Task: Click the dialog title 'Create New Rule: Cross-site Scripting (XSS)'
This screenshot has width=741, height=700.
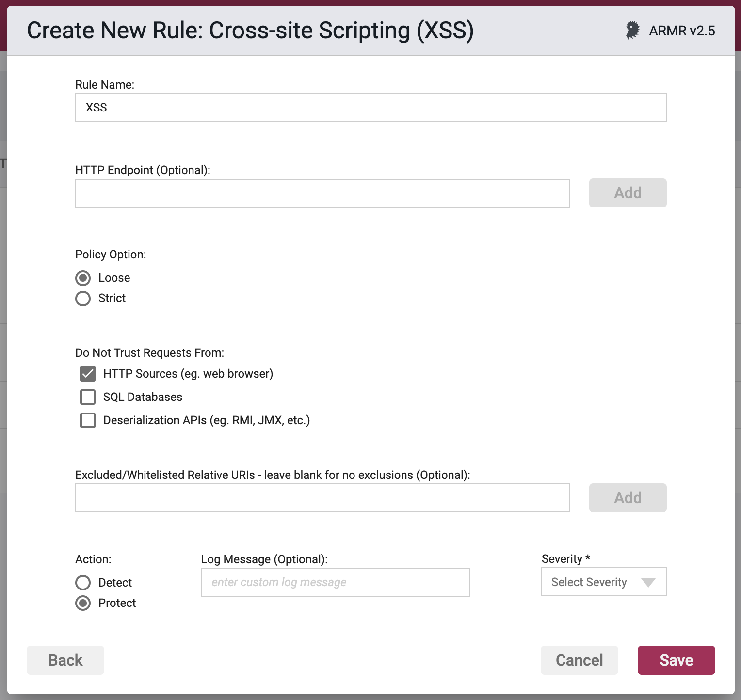Action: click(x=250, y=31)
